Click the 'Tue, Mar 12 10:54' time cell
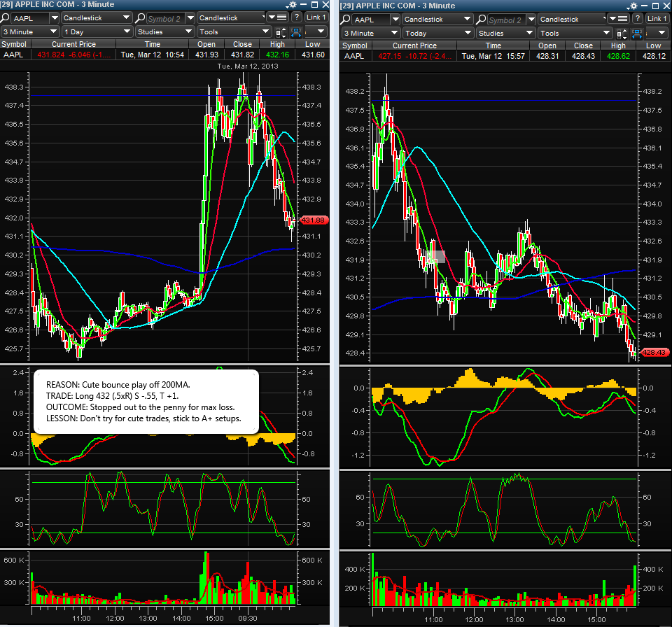The width and height of the screenshot is (672, 627). (152, 55)
